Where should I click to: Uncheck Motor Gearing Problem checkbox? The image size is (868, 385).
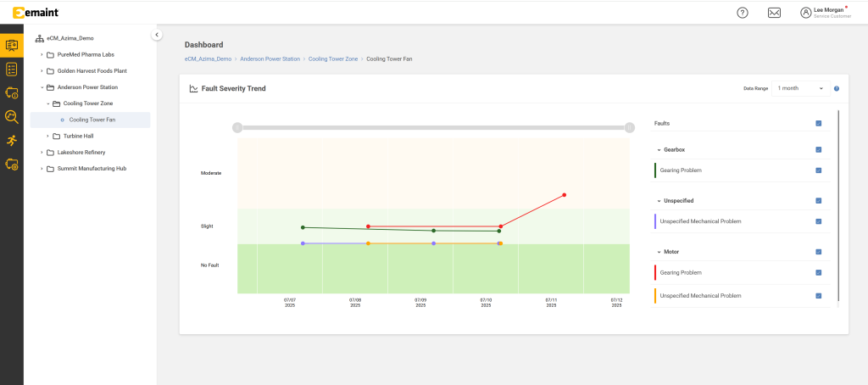[x=818, y=272]
